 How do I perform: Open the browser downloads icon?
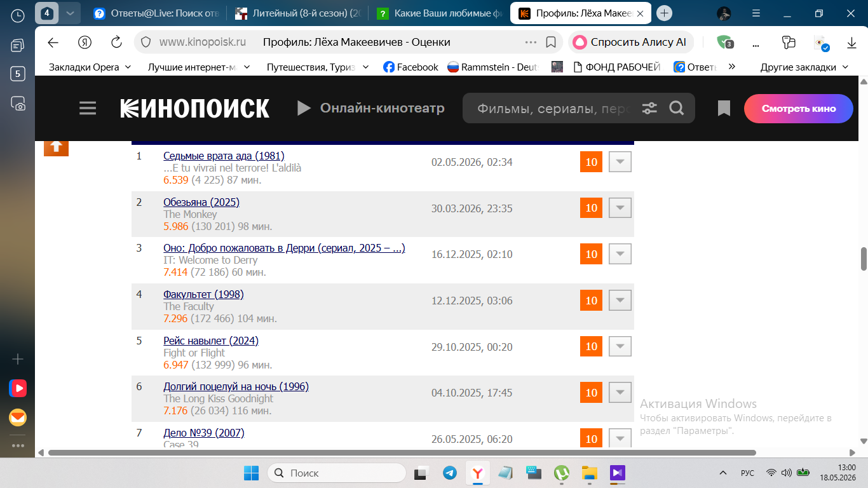851,43
